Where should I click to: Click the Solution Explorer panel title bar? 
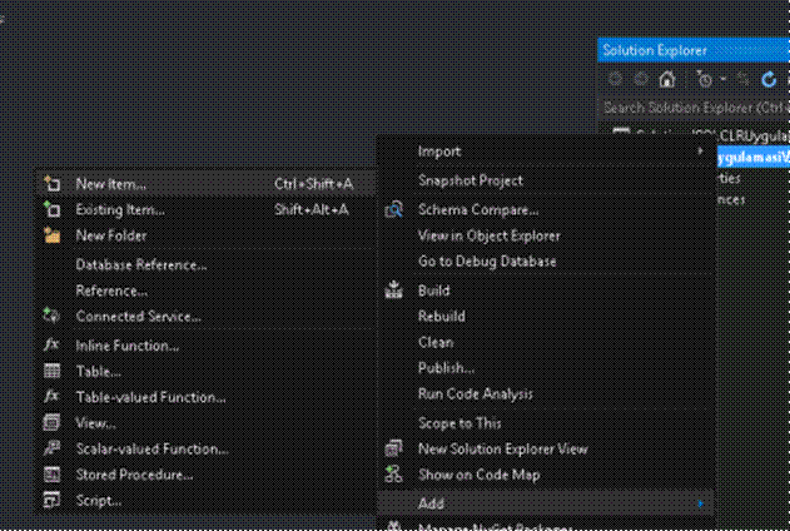(693, 50)
